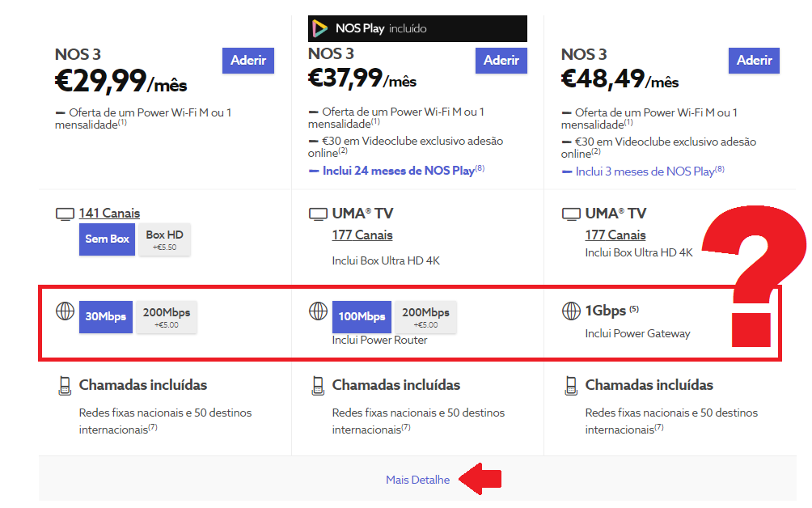Select the 30Mbps speed option
812x508 pixels.
106,317
